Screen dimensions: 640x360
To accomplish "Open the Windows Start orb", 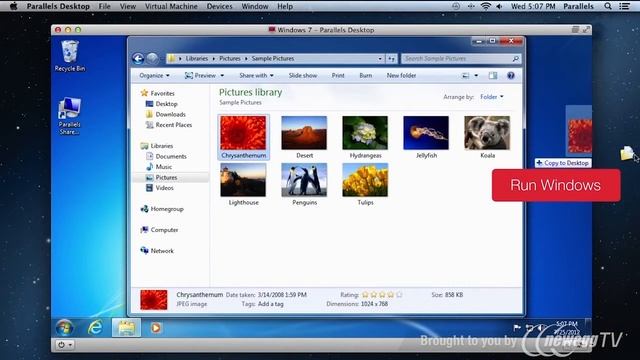I will pos(64,328).
